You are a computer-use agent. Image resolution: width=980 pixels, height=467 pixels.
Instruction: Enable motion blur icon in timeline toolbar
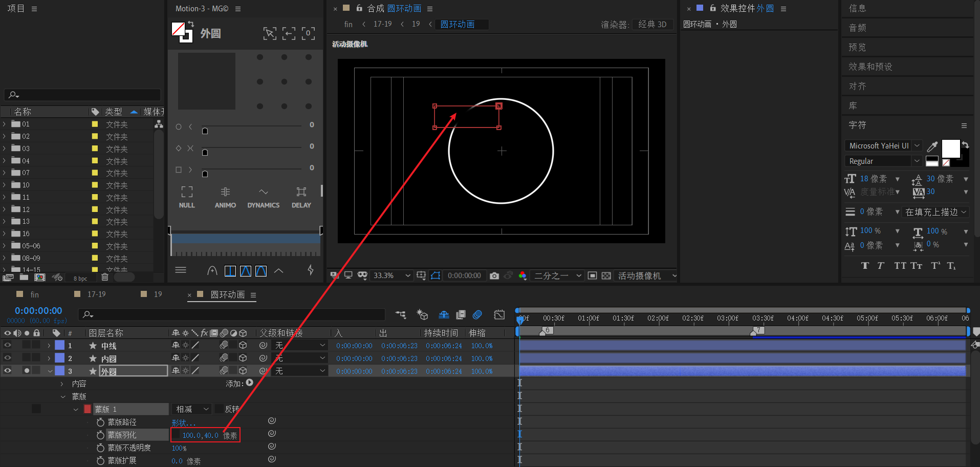coord(477,314)
